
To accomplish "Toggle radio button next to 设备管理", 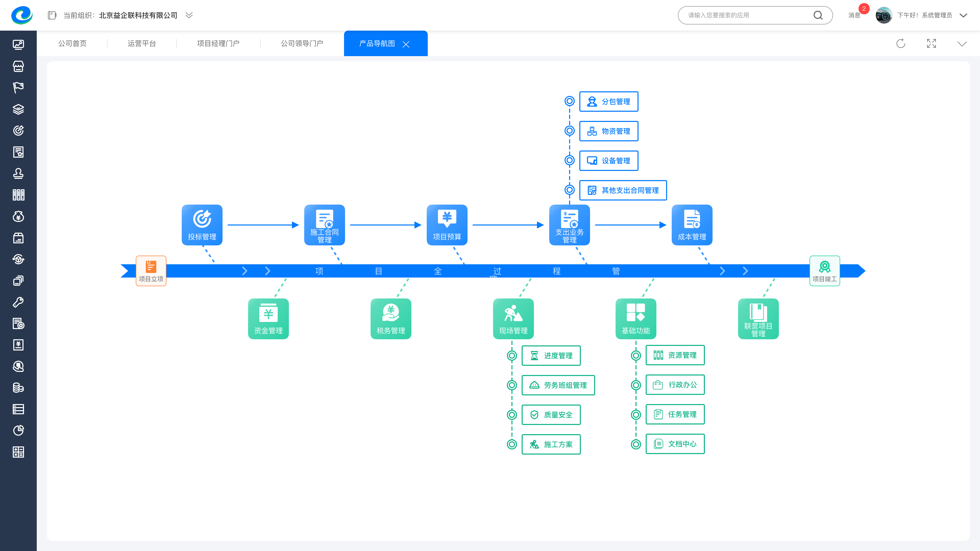I will tap(569, 160).
